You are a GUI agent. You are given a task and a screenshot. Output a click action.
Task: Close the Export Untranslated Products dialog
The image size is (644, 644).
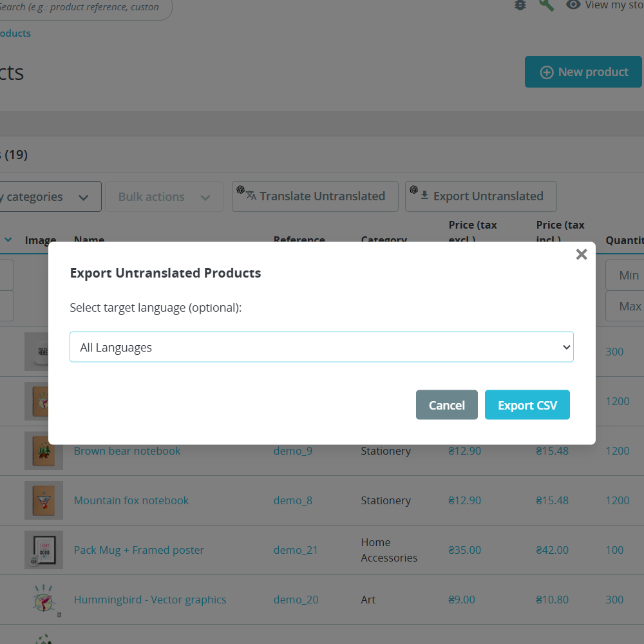click(x=582, y=254)
